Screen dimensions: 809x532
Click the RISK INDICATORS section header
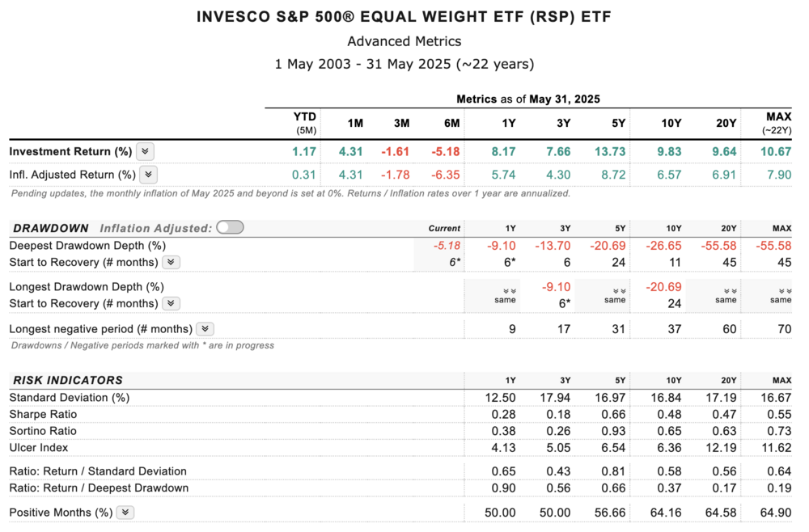[x=66, y=380]
